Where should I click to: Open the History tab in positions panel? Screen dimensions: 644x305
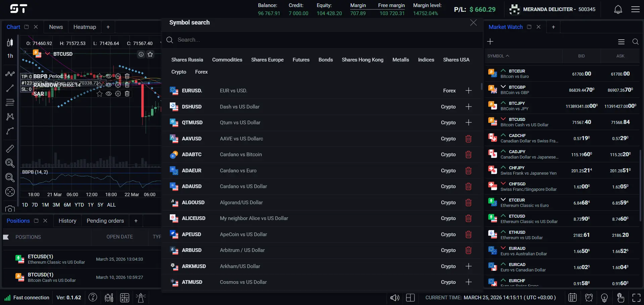67,221
